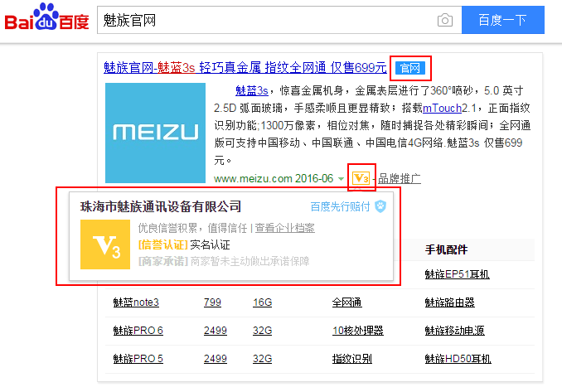Follow the mTouch link in description

click(x=443, y=108)
